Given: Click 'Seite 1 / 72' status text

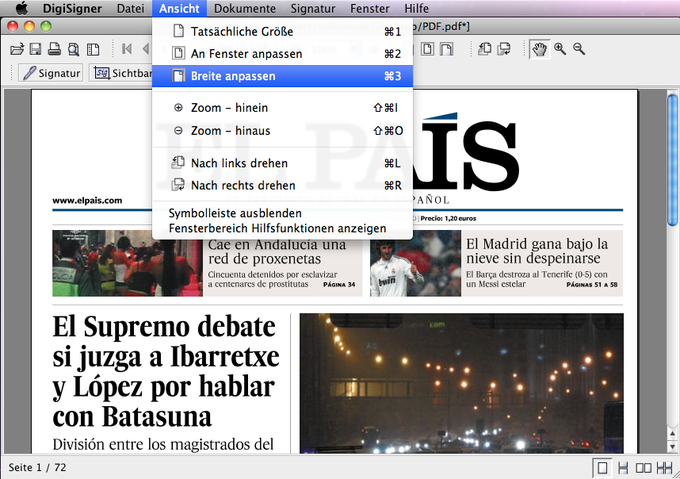Looking at the screenshot, I should click(x=37, y=467).
